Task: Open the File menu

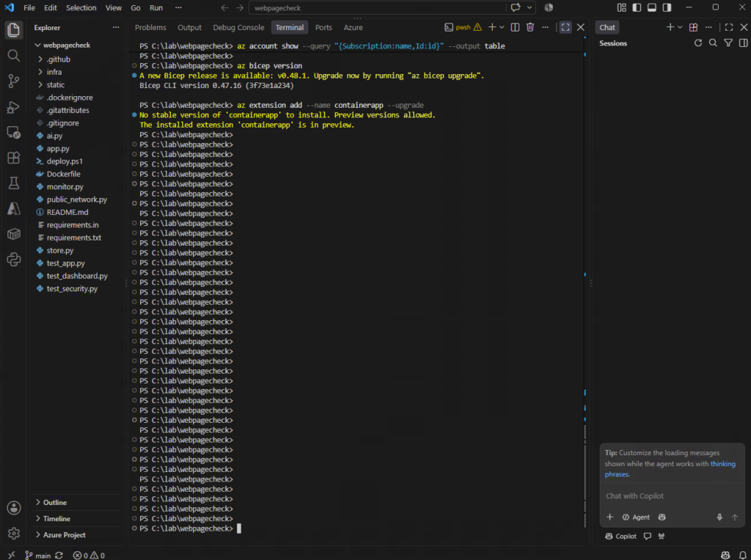Action: (29, 7)
